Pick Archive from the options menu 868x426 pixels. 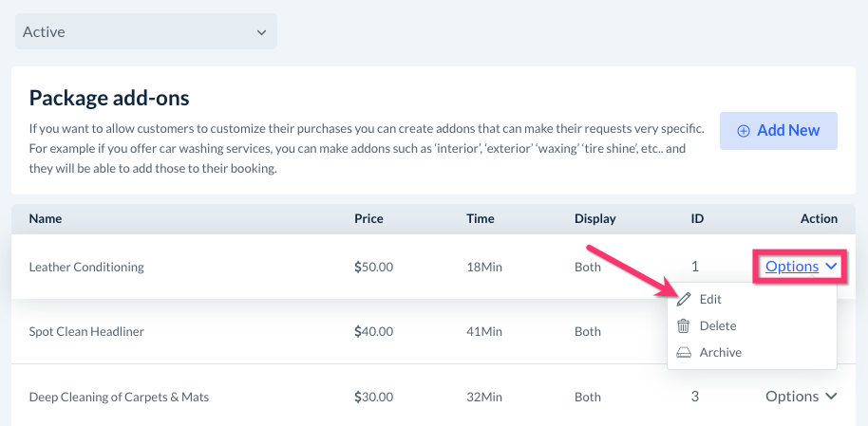(x=720, y=352)
